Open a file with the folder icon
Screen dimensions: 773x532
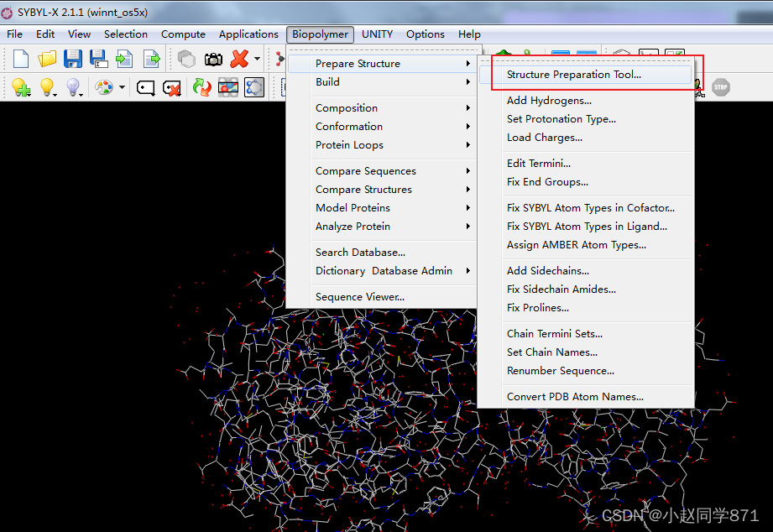pyautogui.click(x=47, y=59)
